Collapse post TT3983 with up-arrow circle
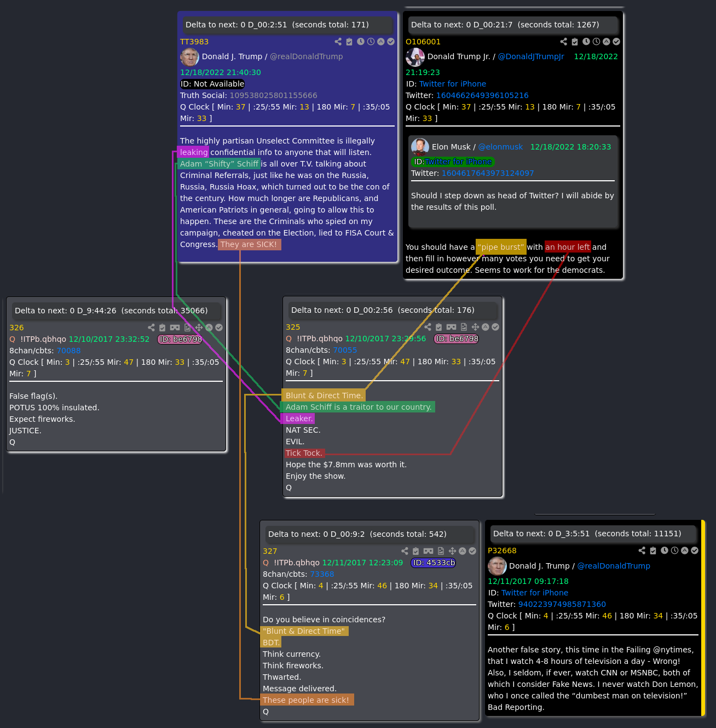This screenshot has width=716, height=728. (x=381, y=42)
